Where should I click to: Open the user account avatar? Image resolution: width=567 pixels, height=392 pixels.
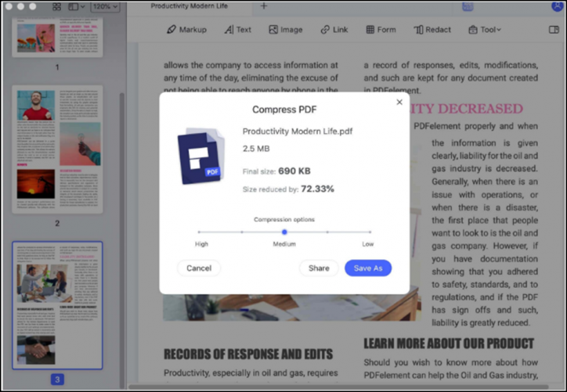click(x=558, y=6)
